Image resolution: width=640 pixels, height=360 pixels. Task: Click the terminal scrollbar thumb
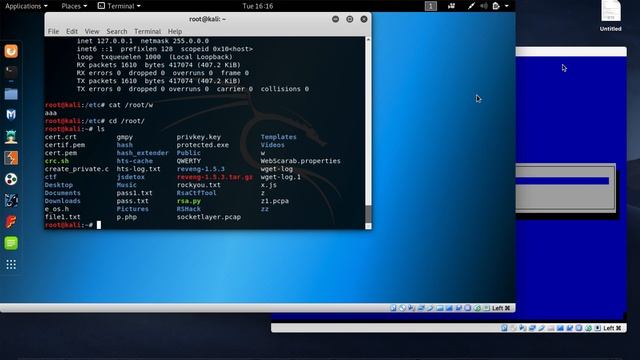click(x=368, y=213)
